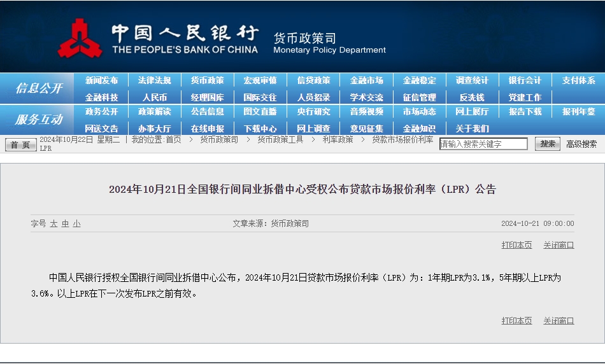The image size is (605, 364).
Task: Set font size to 小 (small)
Action: tap(76, 223)
